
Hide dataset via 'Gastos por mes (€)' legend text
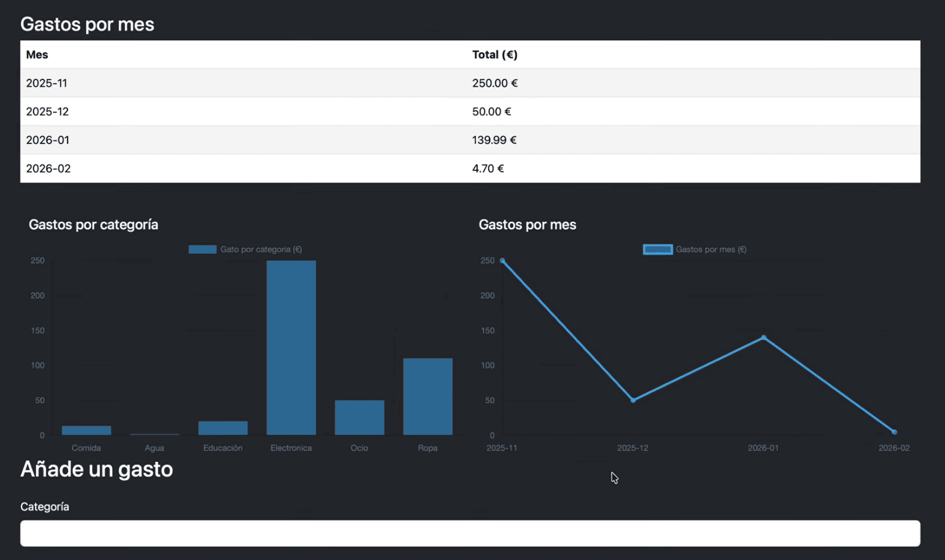pos(711,249)
